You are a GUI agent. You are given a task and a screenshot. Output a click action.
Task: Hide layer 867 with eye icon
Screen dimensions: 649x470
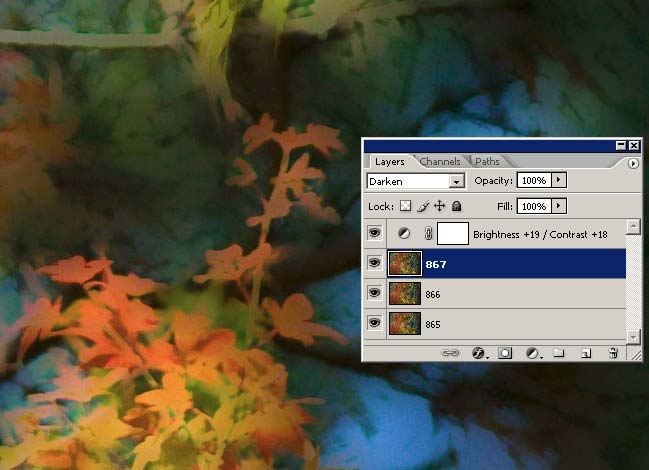coord(374,263)
